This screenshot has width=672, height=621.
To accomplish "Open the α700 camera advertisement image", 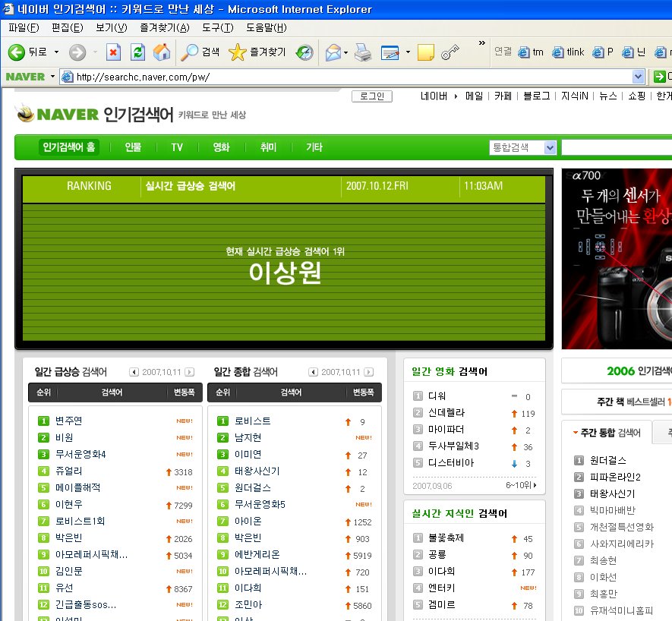I will [x=617, y=259].
